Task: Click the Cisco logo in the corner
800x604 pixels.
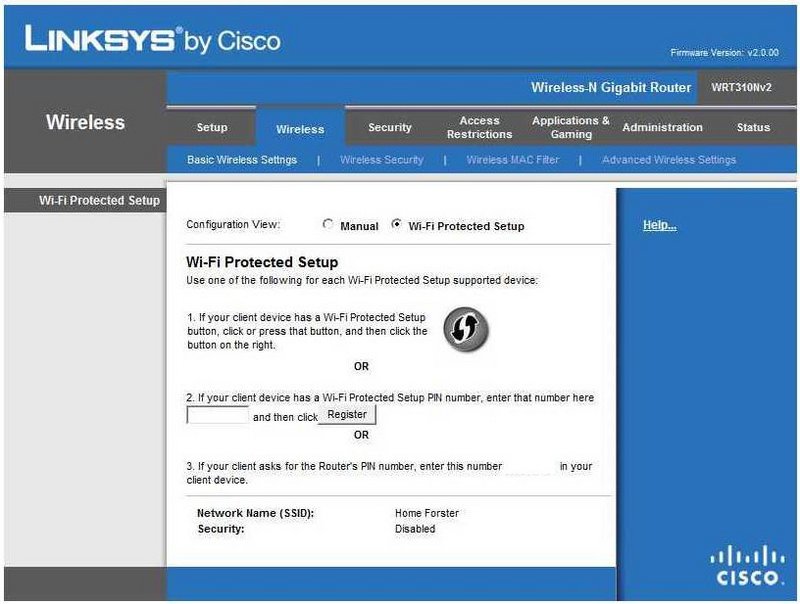Action: click(x=747, y=565)
